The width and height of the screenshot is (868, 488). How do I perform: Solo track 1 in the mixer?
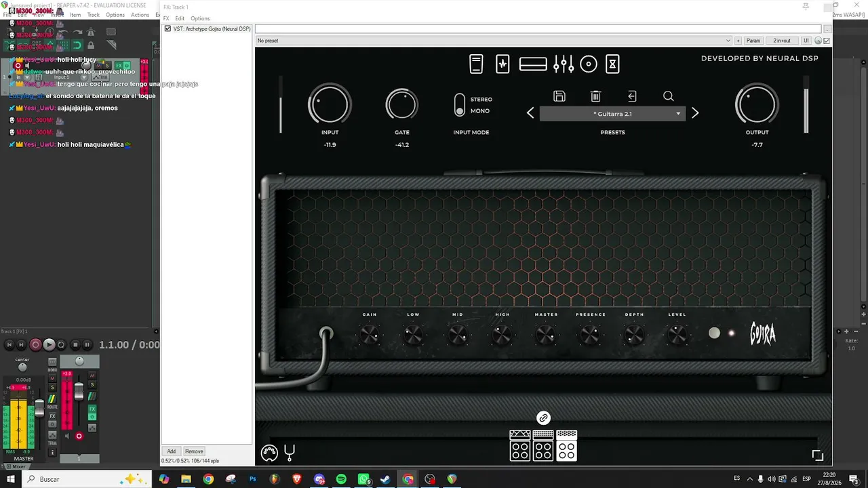click(x=92, y=386)
